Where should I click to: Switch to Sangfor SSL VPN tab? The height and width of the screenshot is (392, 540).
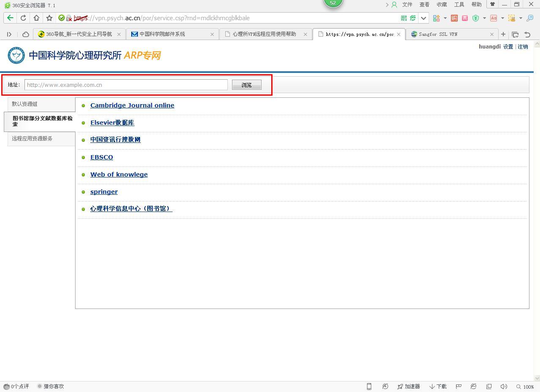(451, 34)
